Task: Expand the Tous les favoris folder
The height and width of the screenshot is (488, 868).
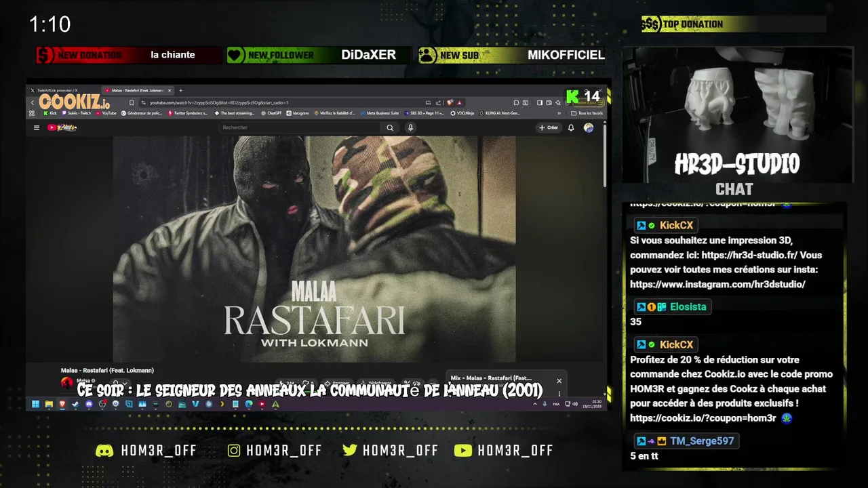Action: coord(587,113)
